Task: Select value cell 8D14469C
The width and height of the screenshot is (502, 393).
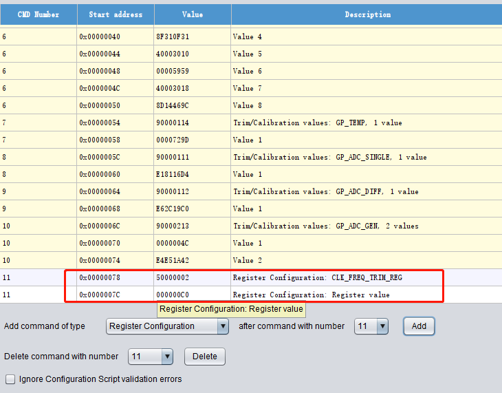Action: [192, 106]
